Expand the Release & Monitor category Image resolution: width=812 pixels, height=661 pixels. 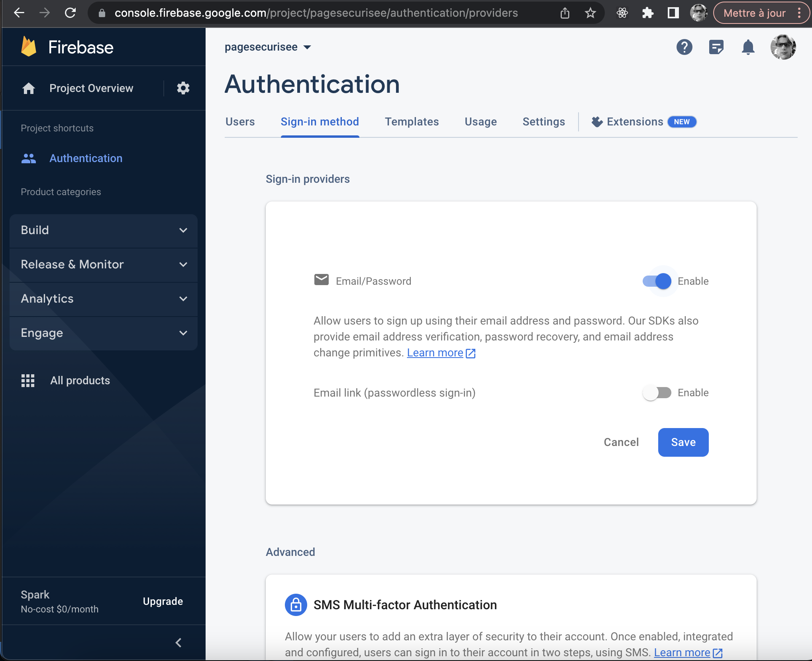click(x=104, y=264)
